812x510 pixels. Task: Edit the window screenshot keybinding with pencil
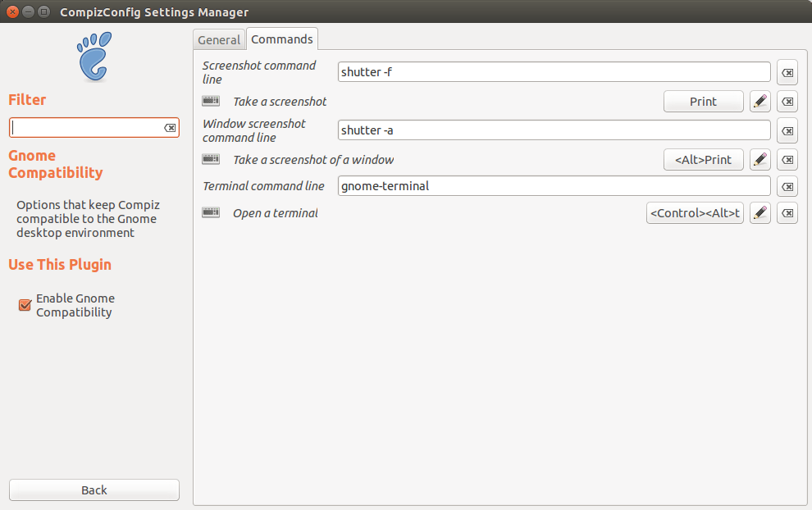coord(760,160)
